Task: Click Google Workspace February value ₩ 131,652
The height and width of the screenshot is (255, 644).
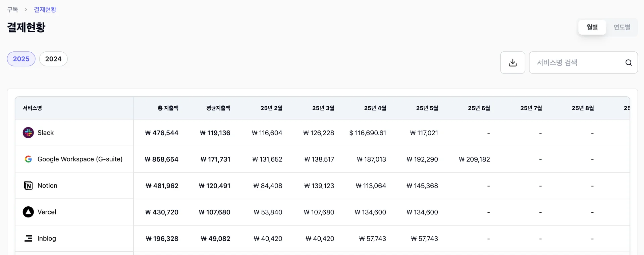Action: click(x=267, y=159)
